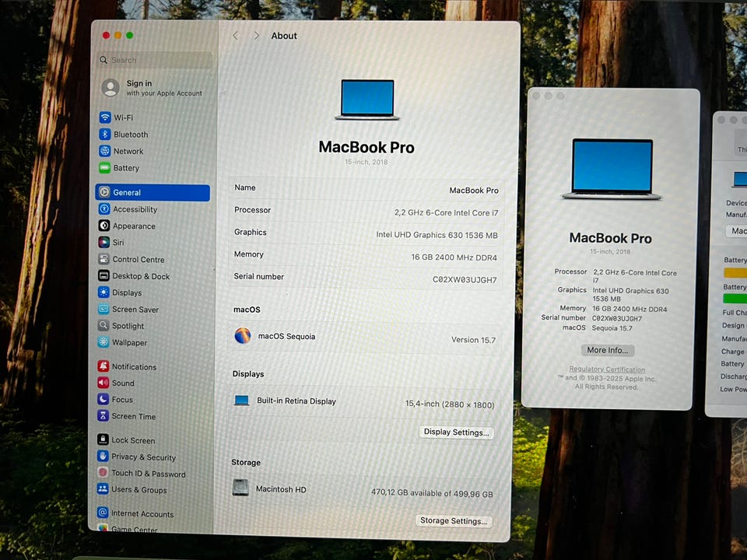Image resolution: width=747 pixels, height=560 pixels.
Task: Click the Apple Account avatar icon
Action: click(x=110, y=88)
